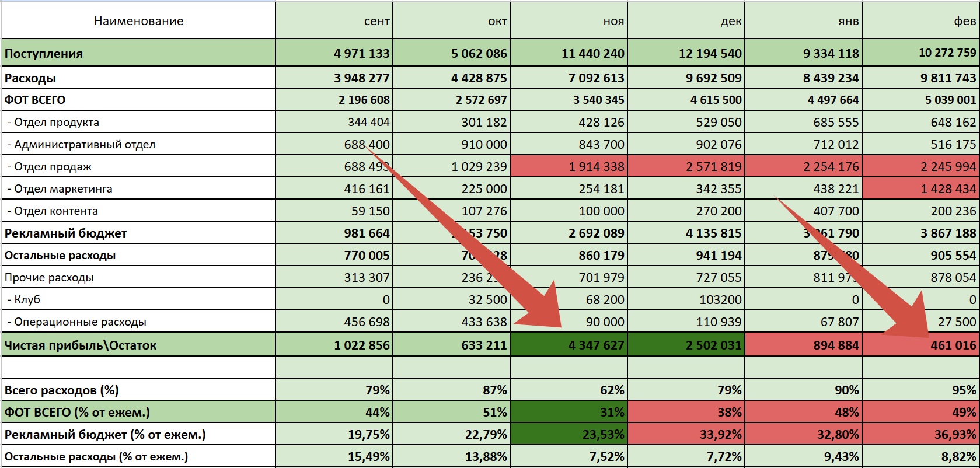This screenshot has height=468, width=980.
Task: Click the September expenses value 3 948 277
Action: 334,78
